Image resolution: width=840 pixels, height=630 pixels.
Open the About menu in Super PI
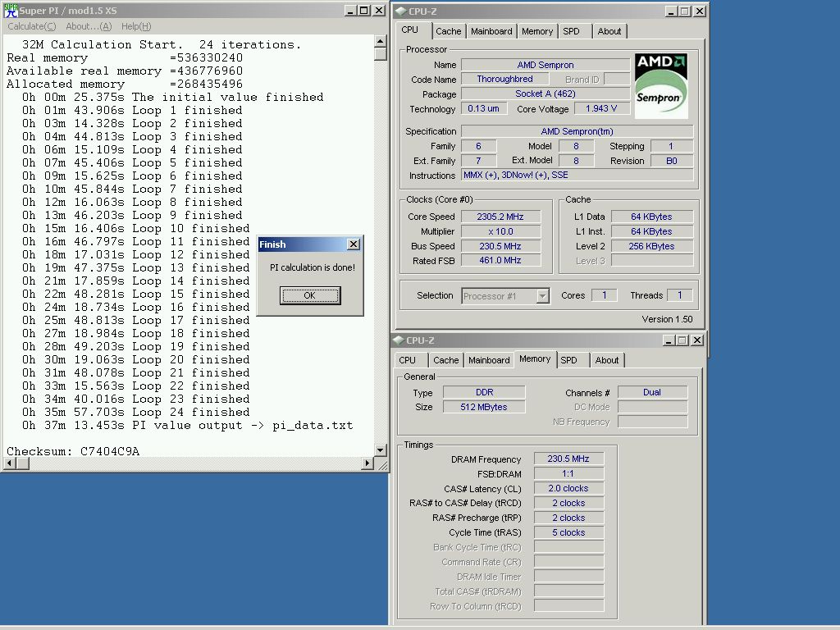click(89, 26)
